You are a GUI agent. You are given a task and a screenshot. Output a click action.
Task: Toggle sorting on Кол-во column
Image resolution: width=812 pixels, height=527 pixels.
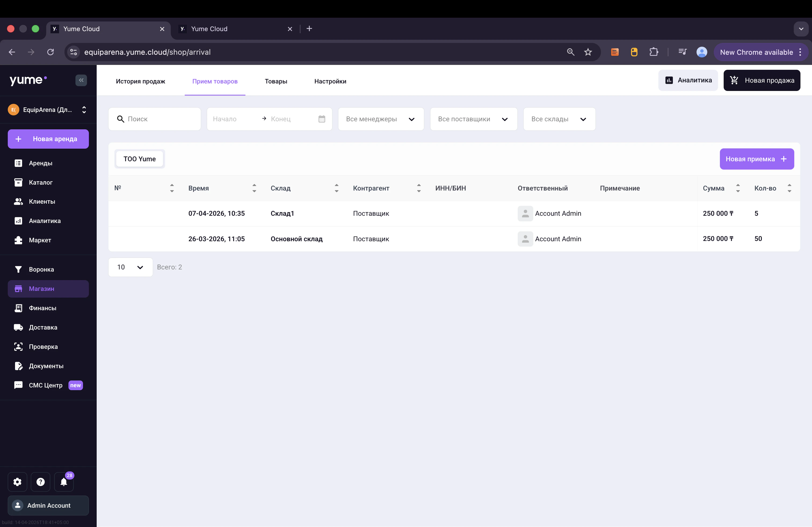coord(789,188)
